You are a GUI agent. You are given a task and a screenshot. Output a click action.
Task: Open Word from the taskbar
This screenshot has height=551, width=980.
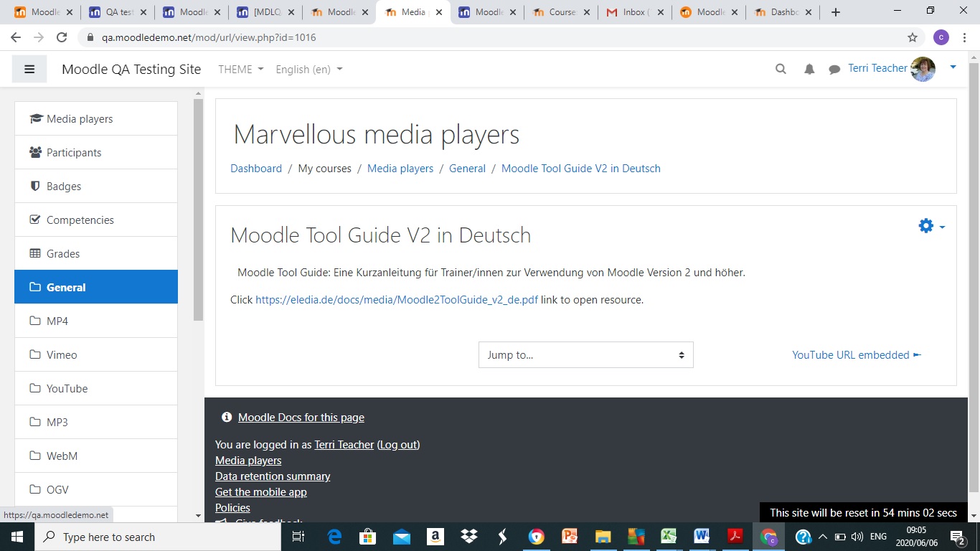[x=702, y=537]
